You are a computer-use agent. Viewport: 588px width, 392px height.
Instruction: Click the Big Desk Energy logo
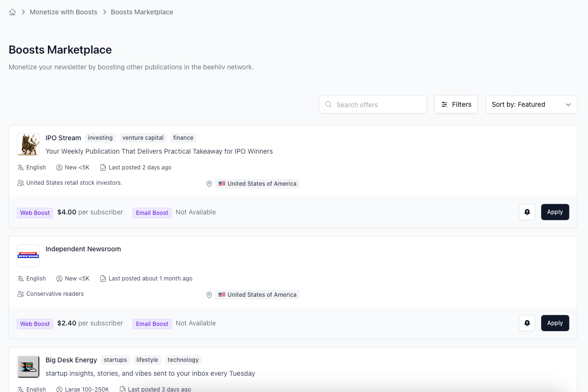28,367
